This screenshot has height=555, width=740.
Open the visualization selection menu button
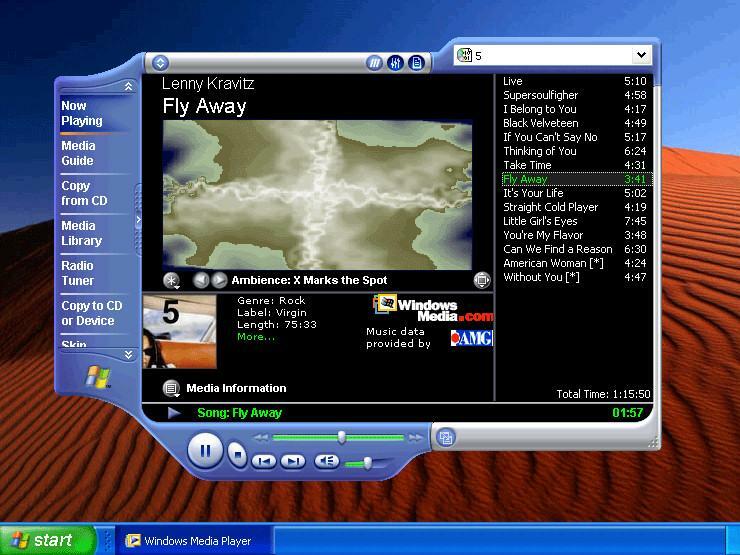(x=171, y=280)
